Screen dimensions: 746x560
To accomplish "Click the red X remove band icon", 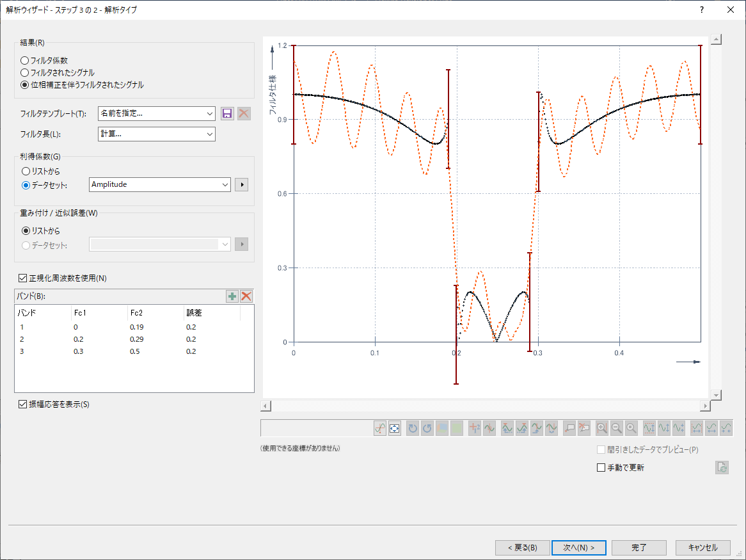I will tap(246, 296).
